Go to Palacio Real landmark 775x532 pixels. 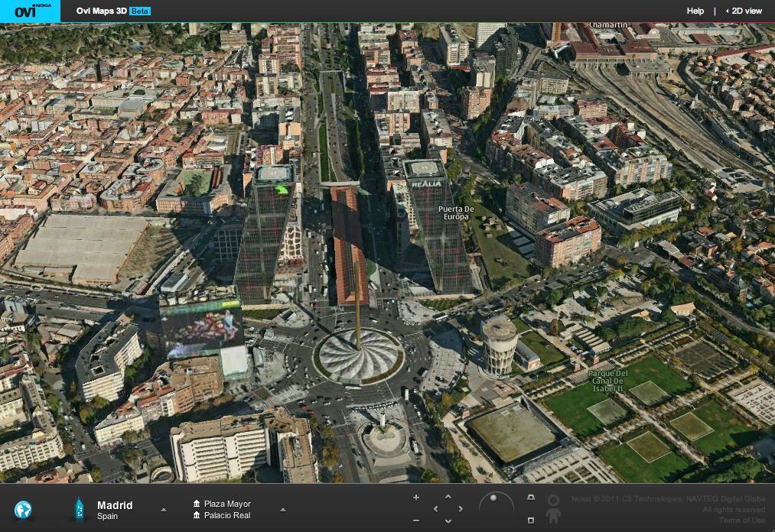(226, 515)
